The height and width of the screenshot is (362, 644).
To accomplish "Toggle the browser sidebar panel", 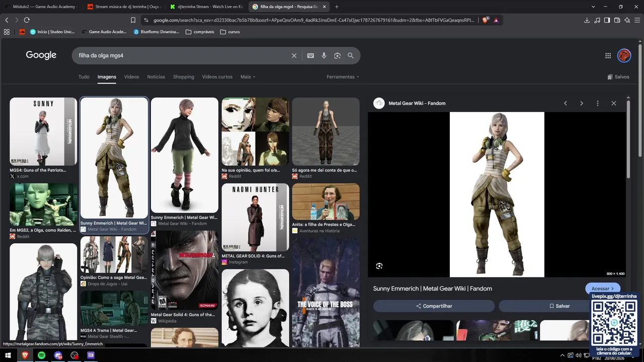I will 607,20.
